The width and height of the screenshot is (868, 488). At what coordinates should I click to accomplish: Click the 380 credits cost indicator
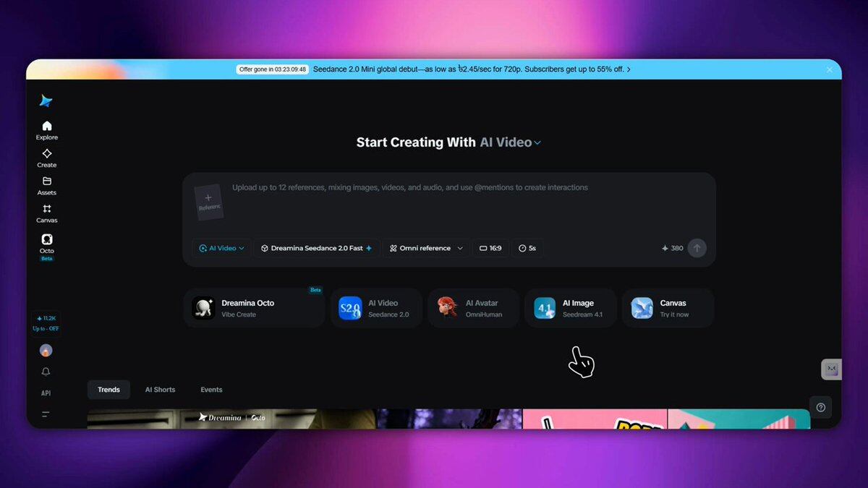(672, 248)
